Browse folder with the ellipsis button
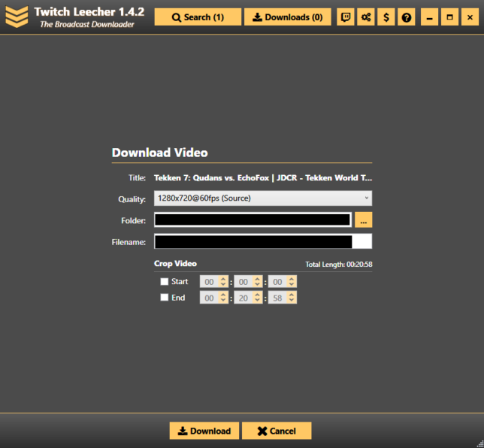The image size is (484, 448). point(363,219)
